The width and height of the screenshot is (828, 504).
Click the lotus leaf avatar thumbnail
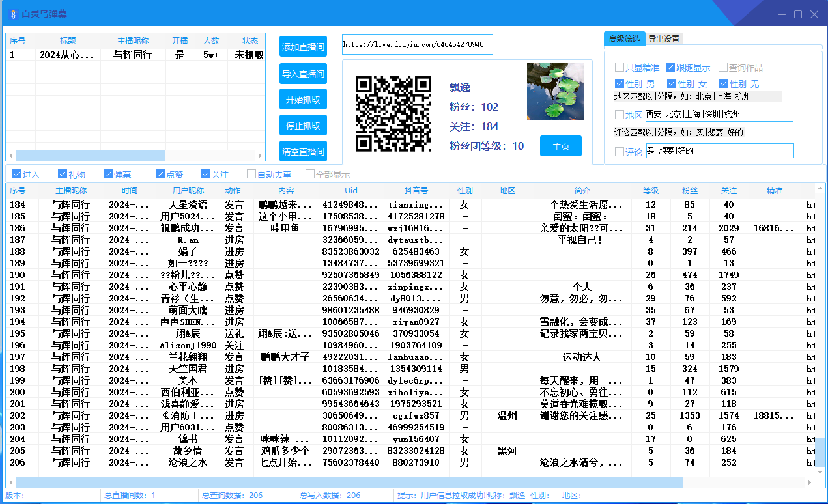tap(555, 92)
